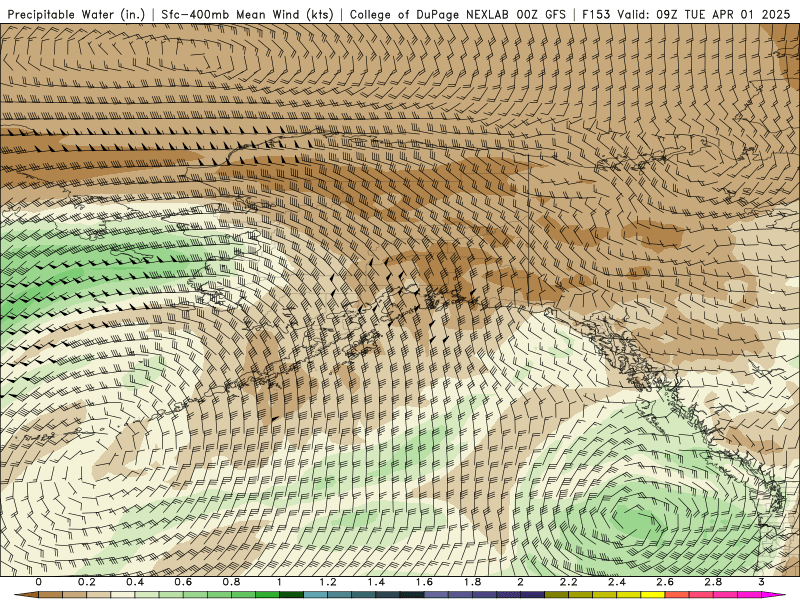Screen dimensions: 800x600
Task: Click the bright green swatch just left of 1
Action: [267, 595]
